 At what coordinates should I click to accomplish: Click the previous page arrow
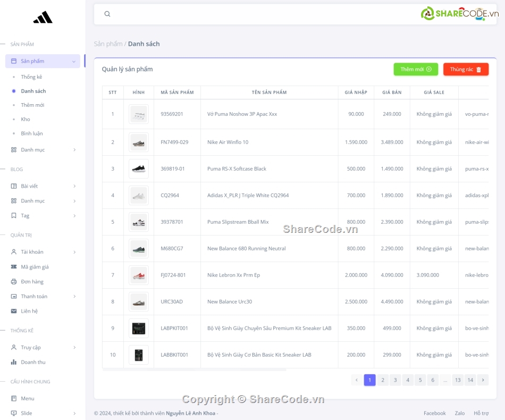(357, 380)
